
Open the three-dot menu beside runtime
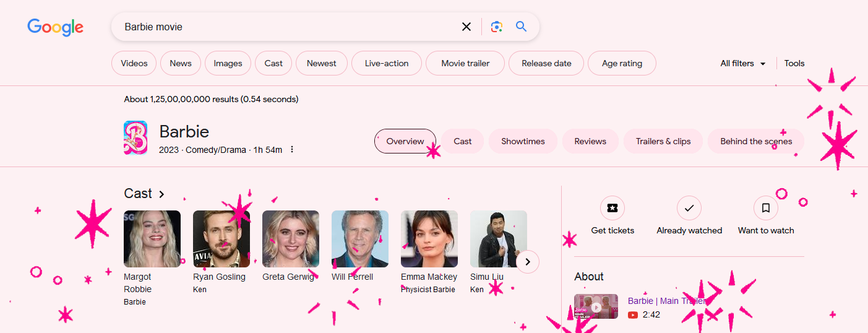coord(292,150)
